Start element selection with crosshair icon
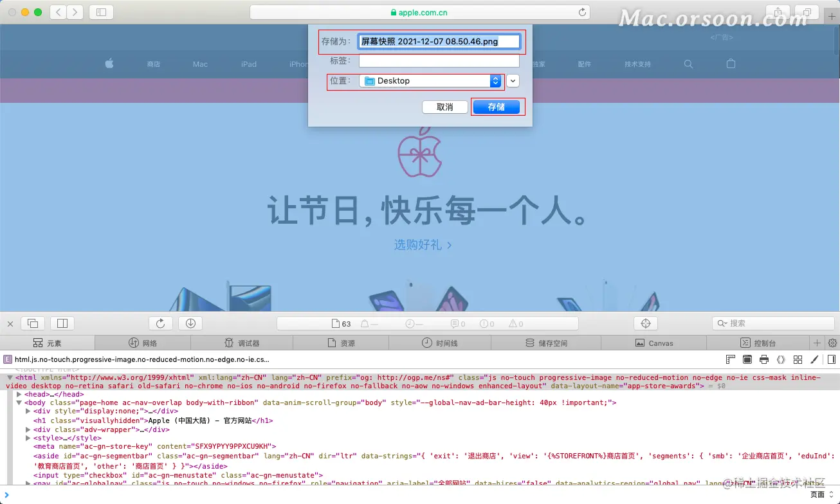The image size is (840, 504). click(646, 323)
